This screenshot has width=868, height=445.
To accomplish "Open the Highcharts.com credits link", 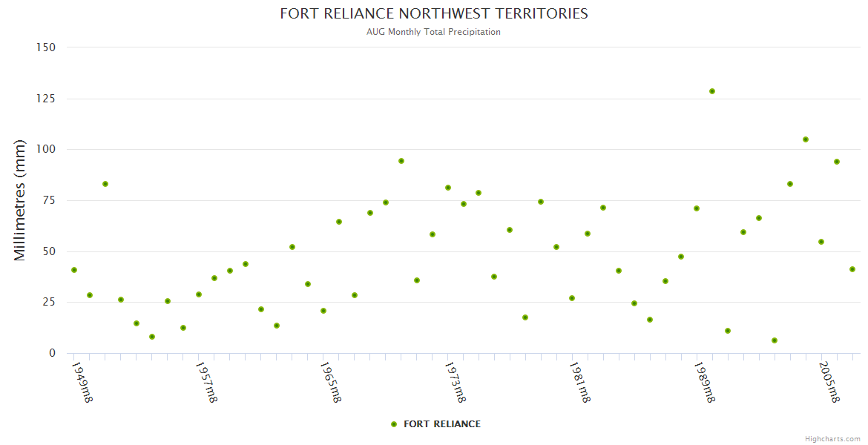I will pyautogui.click(x=832, y=439).
